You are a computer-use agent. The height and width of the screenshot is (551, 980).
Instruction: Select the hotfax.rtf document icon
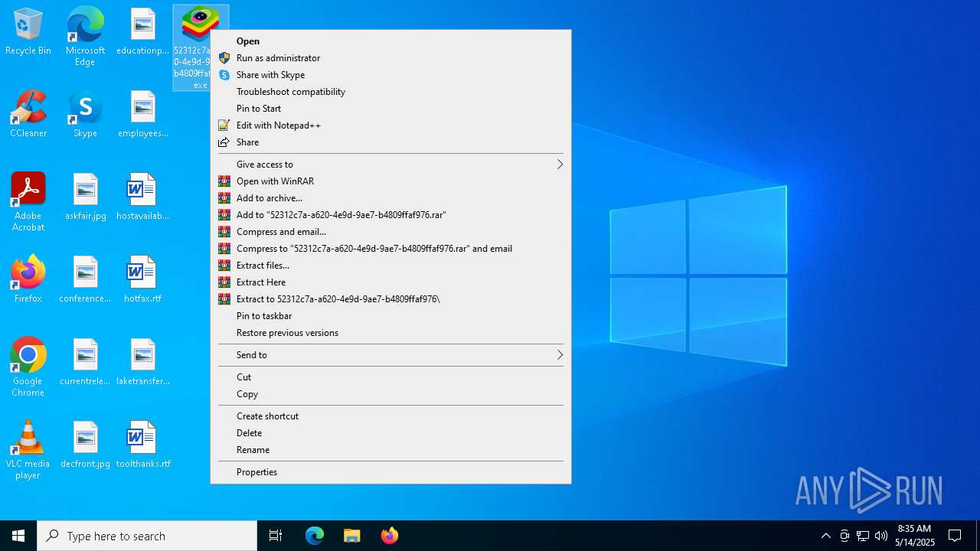click(143, 280)
